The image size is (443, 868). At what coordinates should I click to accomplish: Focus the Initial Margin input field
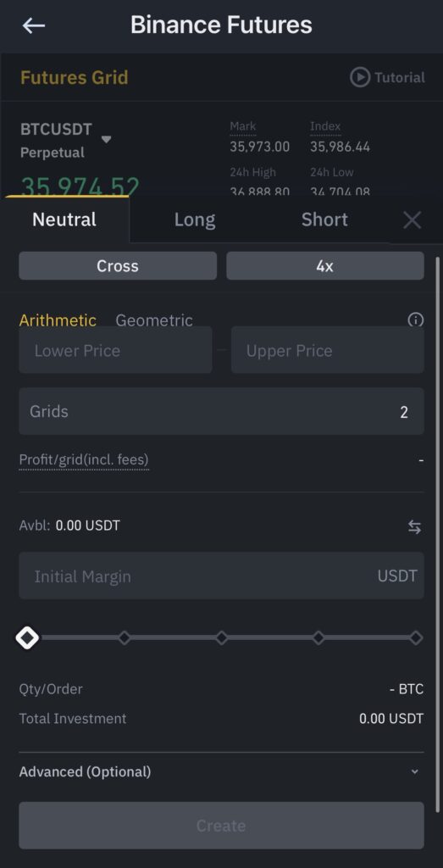click(221, 576)
